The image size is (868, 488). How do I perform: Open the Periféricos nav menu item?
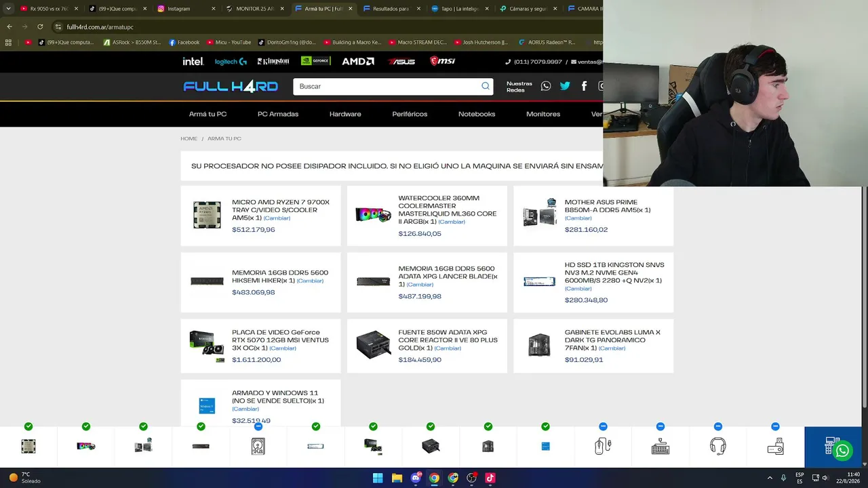point(410,114)
